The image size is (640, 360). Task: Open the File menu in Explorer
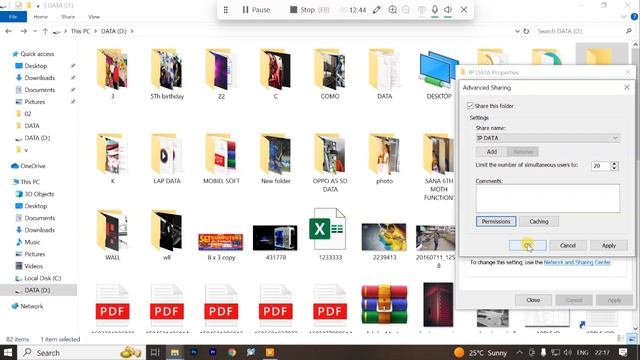(13, 17)
